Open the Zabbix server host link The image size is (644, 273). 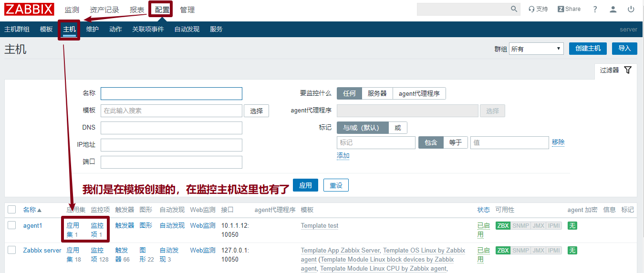42,250
